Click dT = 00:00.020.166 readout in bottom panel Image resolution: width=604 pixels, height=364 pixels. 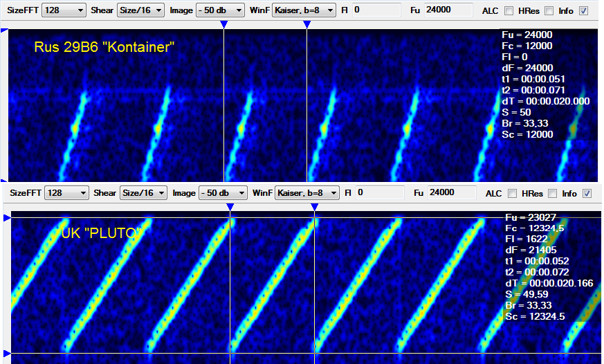tap(549, 283)
